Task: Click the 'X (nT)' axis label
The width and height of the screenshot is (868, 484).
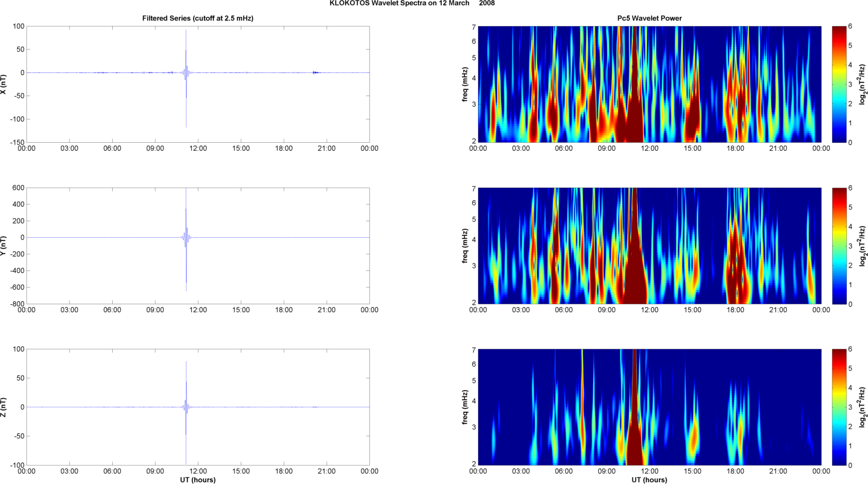Action: [4, 84]
